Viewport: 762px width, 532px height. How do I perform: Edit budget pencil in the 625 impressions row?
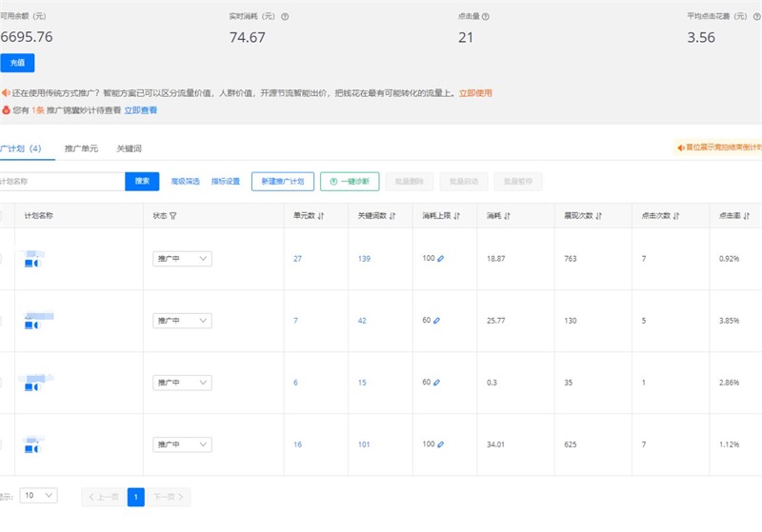click(440, 444)
